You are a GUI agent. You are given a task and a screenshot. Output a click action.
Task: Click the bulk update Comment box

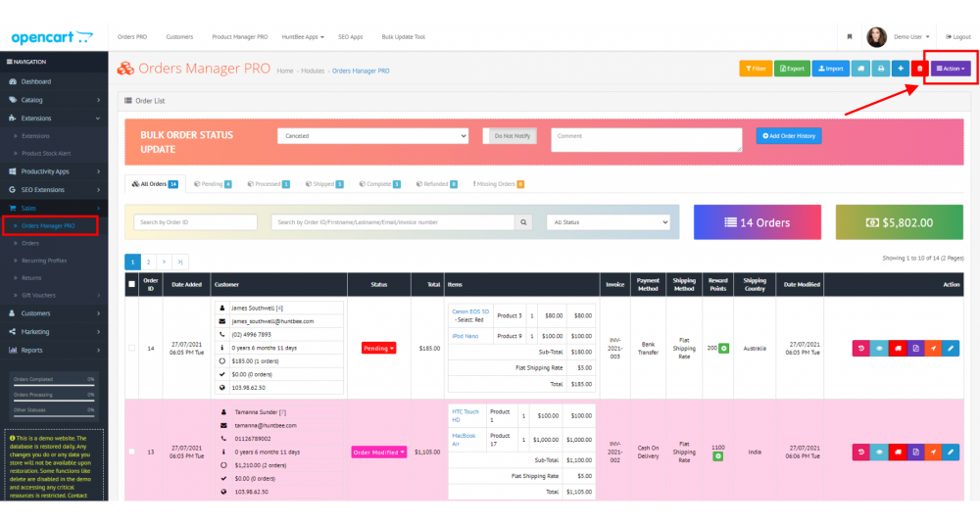click(646, 140)
